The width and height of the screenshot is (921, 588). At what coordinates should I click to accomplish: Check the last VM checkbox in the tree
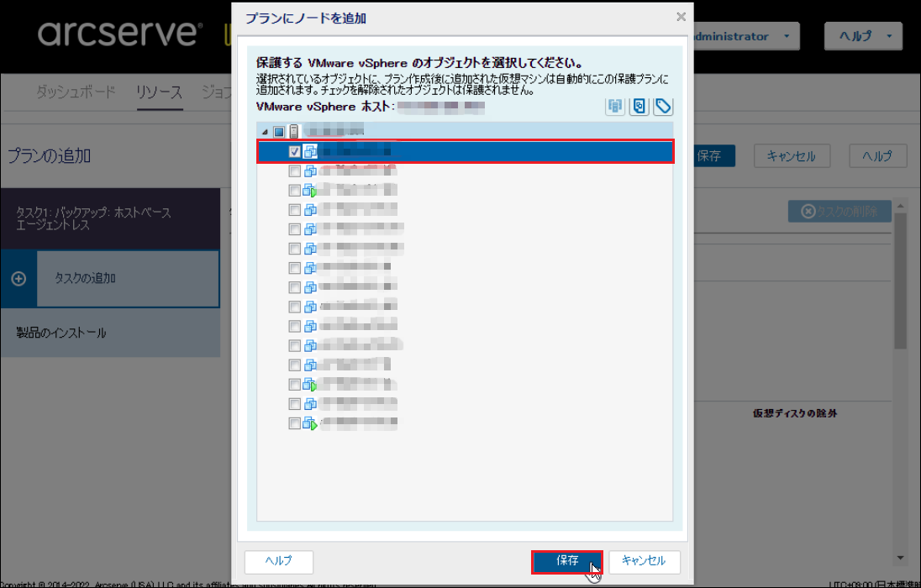click(294, 423)
